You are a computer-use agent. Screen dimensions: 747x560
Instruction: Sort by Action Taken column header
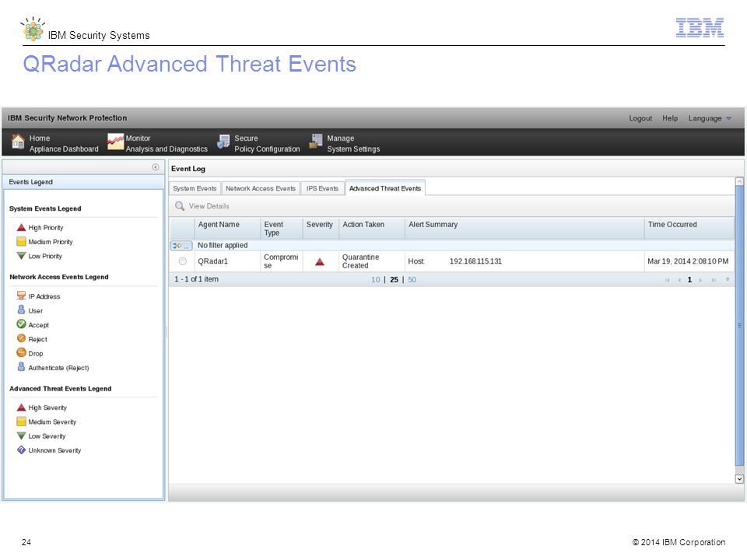372,229
